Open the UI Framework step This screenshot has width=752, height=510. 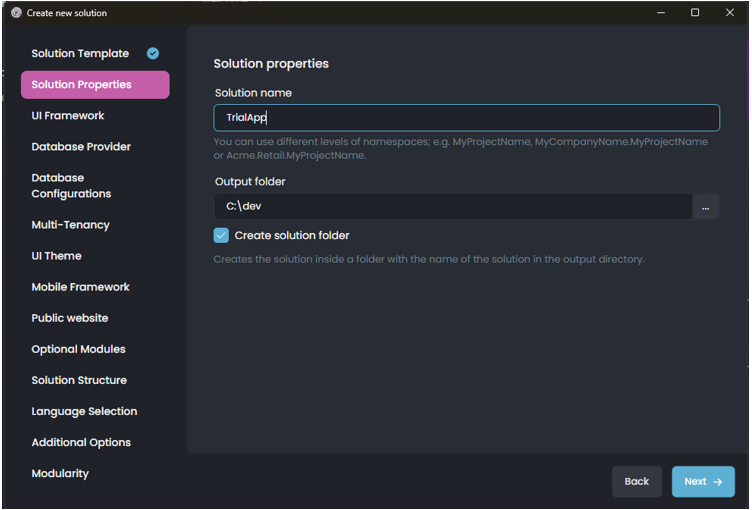point(68,116)
